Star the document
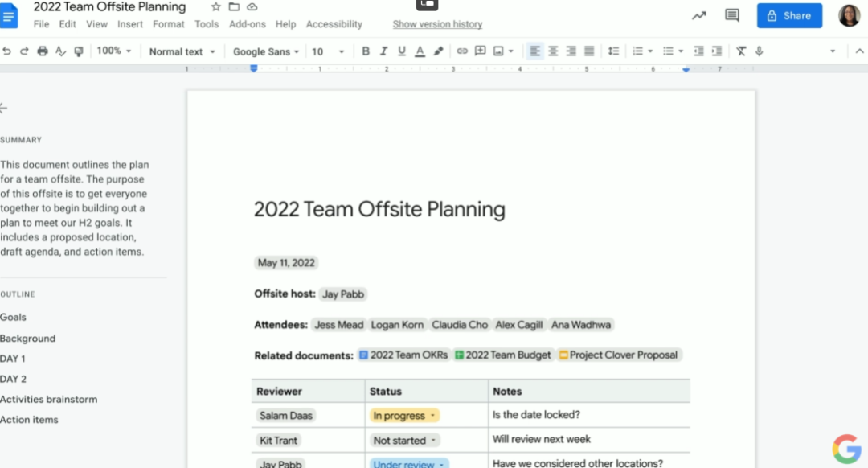Viewport: 868px width, 468px height. click(216, 6)
